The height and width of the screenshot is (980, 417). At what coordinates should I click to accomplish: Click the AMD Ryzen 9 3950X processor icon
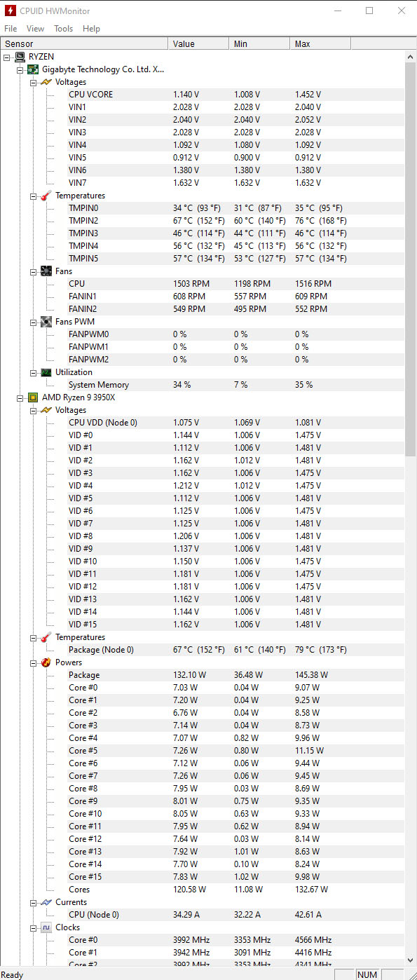(33, 397)
